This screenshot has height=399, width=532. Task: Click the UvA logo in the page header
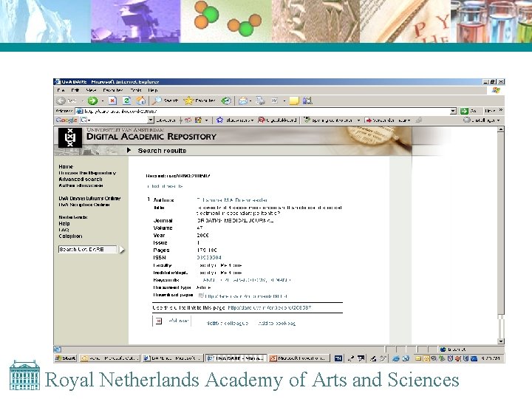pos(70,137)
